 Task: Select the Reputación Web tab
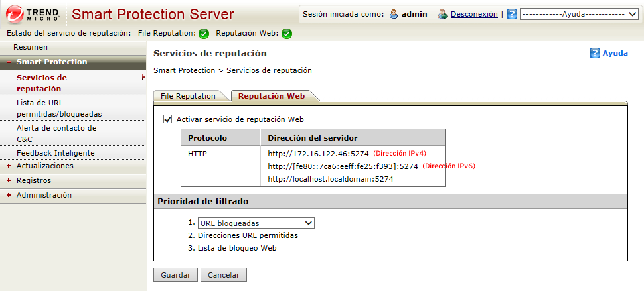click(272, 96)
